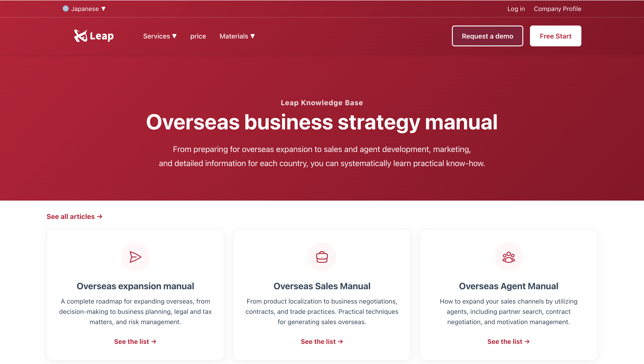Open the price page
Viewport: 644px width, 364px height.
click(x=198, y=36)
